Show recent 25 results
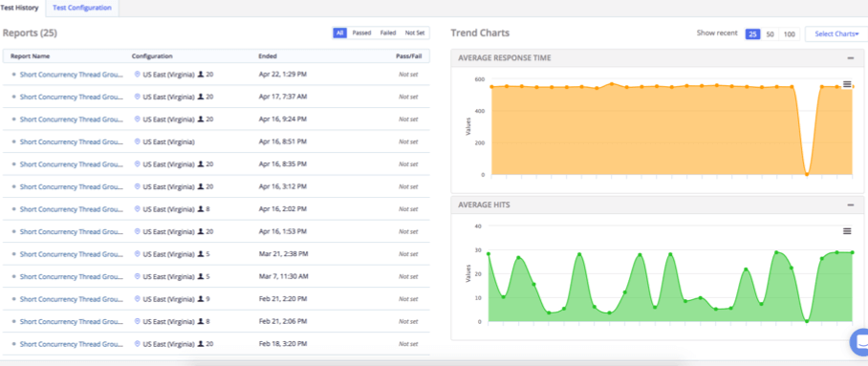The width and height of the screenshot is (868, 366). coord(752,34)
